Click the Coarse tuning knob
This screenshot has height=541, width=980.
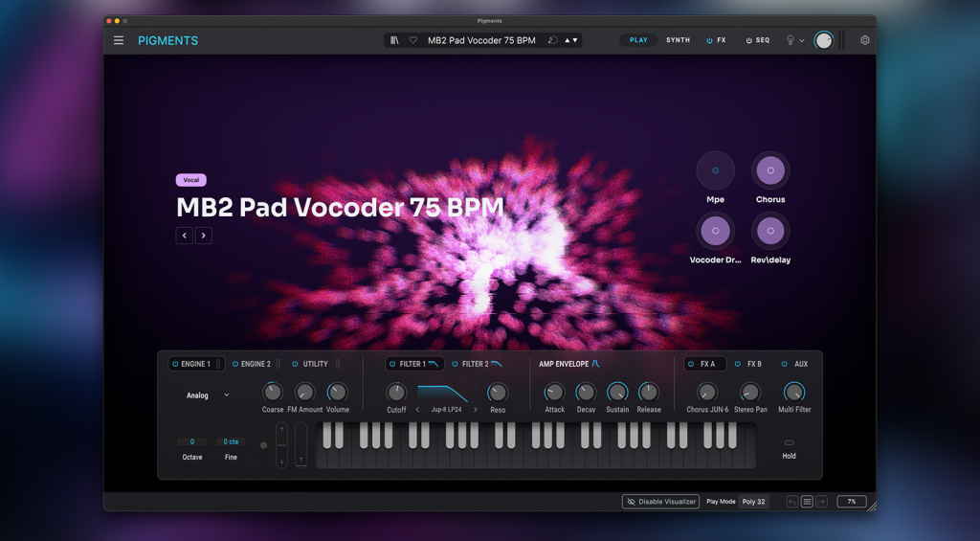pos(272,393)
